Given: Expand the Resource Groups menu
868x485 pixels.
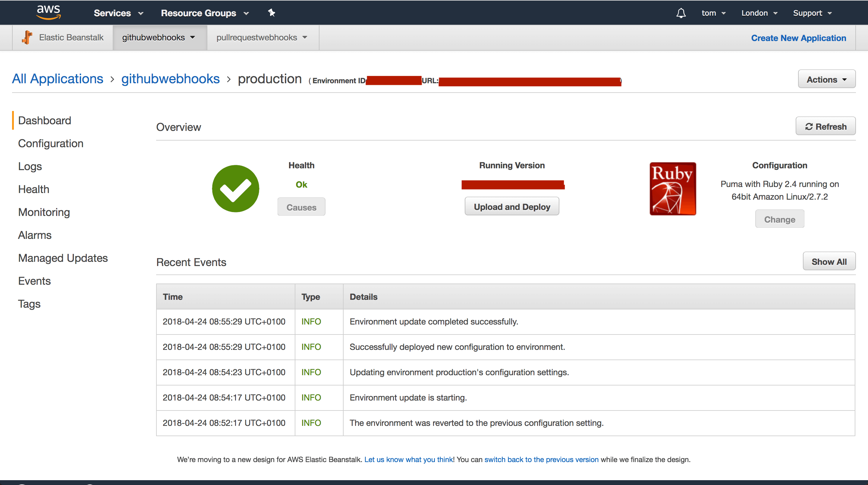Looking at the screenshot, I should (x=205, y=13).
